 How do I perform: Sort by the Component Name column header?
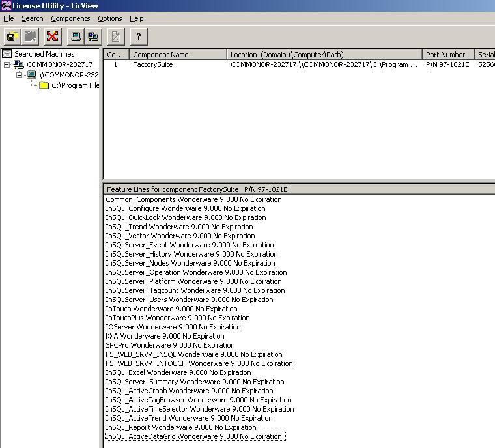click(x=178, y=55)
